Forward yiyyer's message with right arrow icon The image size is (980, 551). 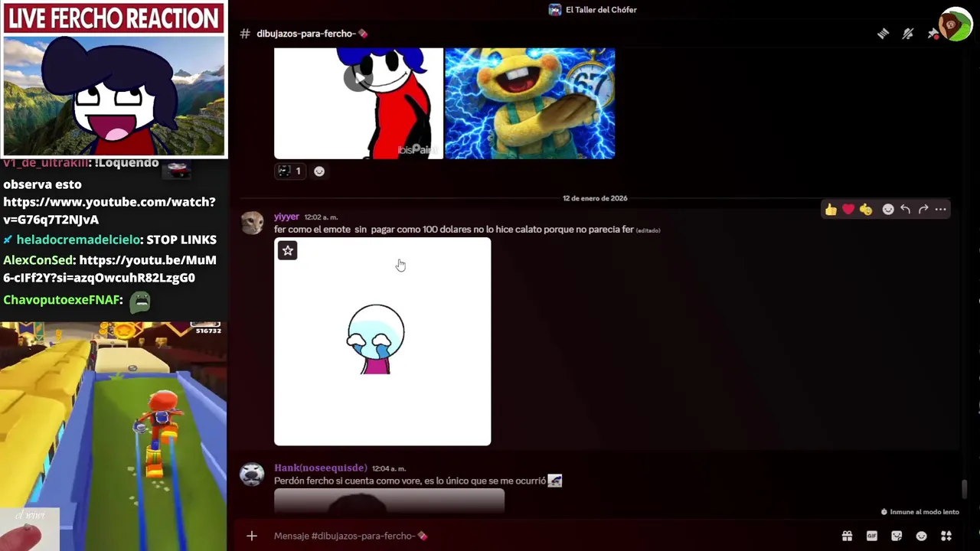pyautogui.click(x=923, y=210)
